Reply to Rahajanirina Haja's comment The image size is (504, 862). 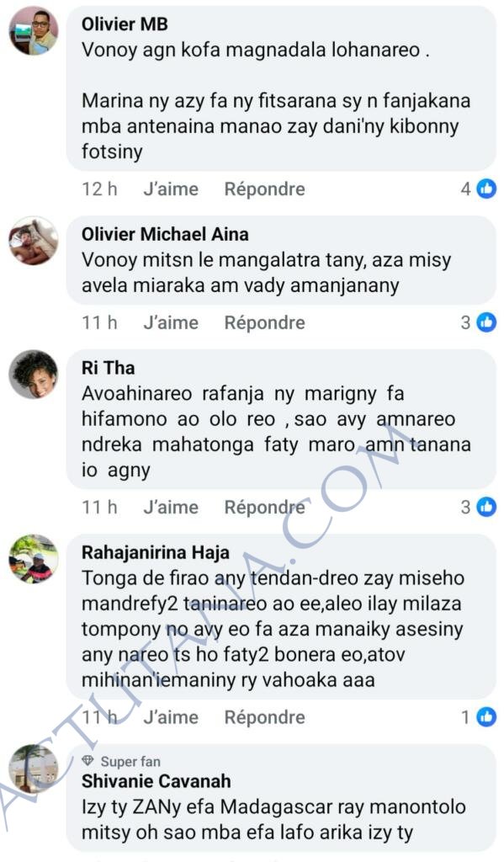coord(264,717)
